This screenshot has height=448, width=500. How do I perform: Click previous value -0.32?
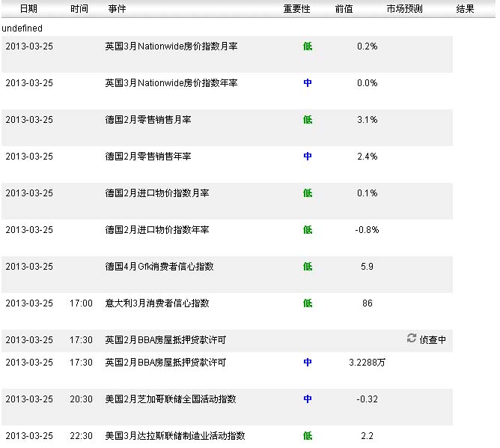pos(367,399)
